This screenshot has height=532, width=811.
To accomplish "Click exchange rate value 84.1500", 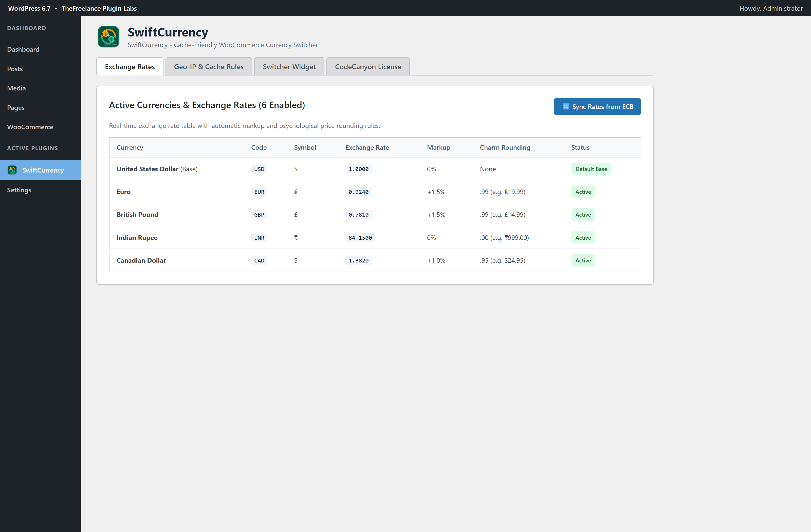I will pos(360,238).
